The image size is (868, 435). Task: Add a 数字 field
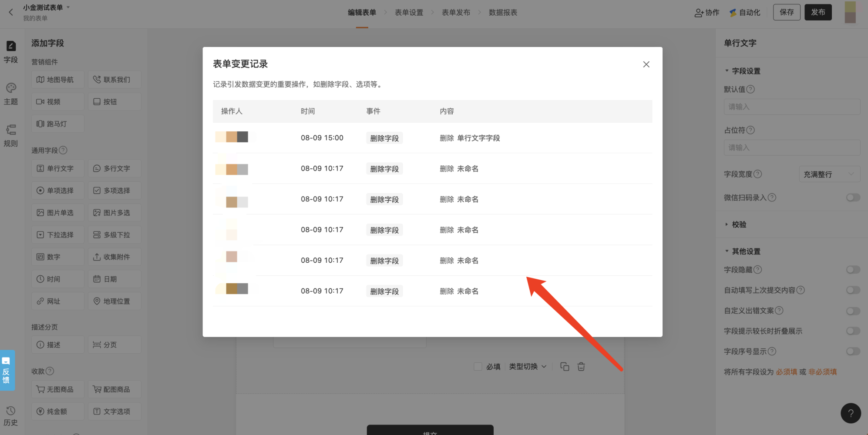tap(58, 257)
